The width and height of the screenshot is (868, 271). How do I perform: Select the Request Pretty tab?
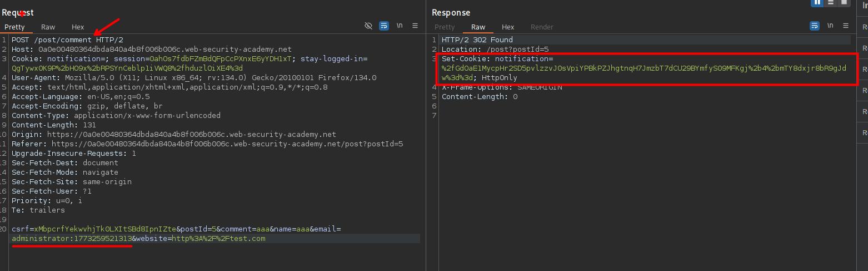click(x=15, y=27)
